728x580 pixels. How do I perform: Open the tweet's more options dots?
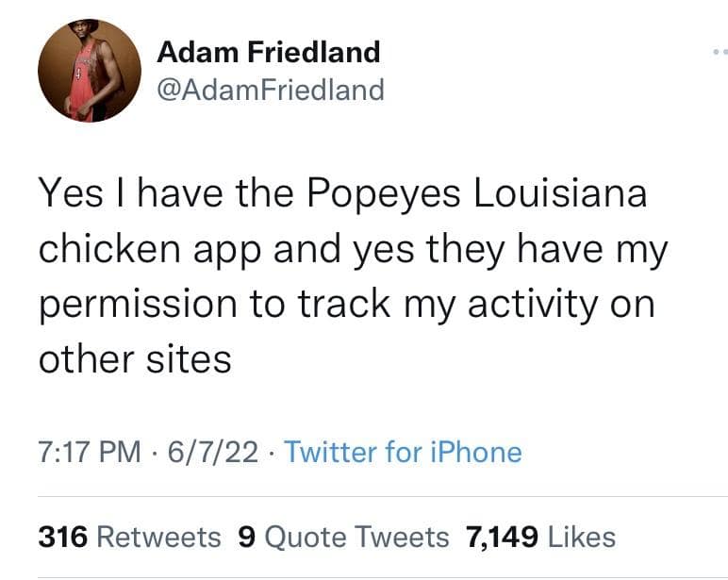720,53
